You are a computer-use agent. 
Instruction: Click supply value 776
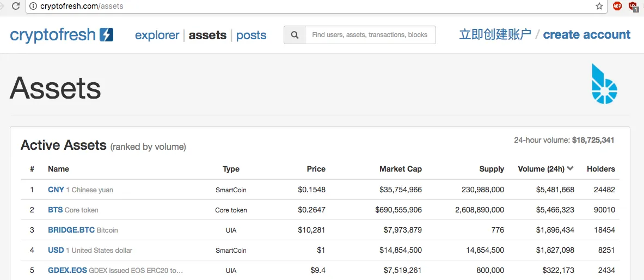point(498,230)
